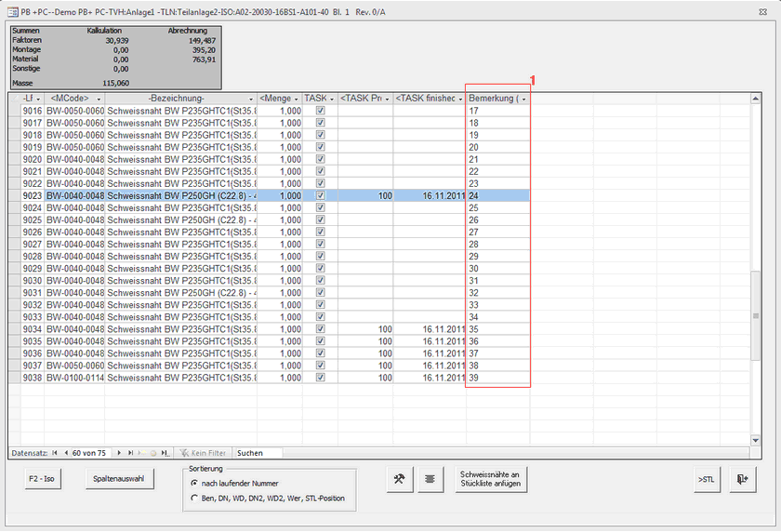Image resolution: width=781 pixels, height=532 pixels.
Task: Click the >STL button
Action: click(x=706, y=479)
